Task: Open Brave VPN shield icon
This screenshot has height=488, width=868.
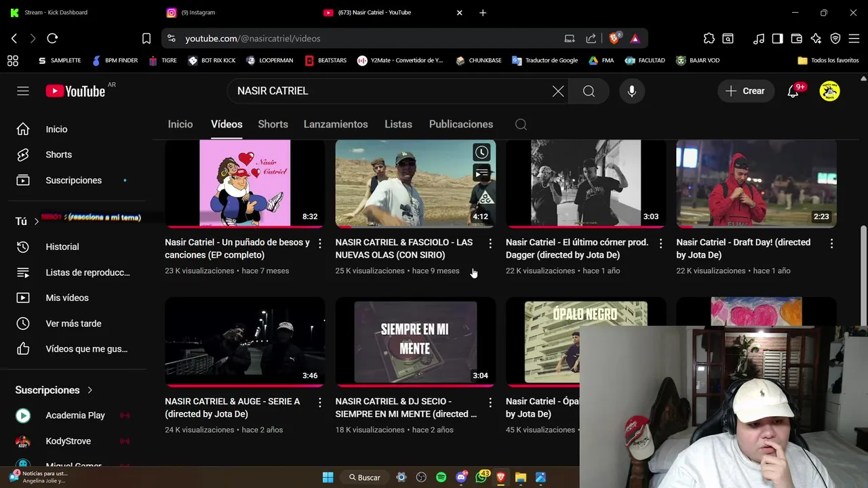Action: tap(835, 39)
